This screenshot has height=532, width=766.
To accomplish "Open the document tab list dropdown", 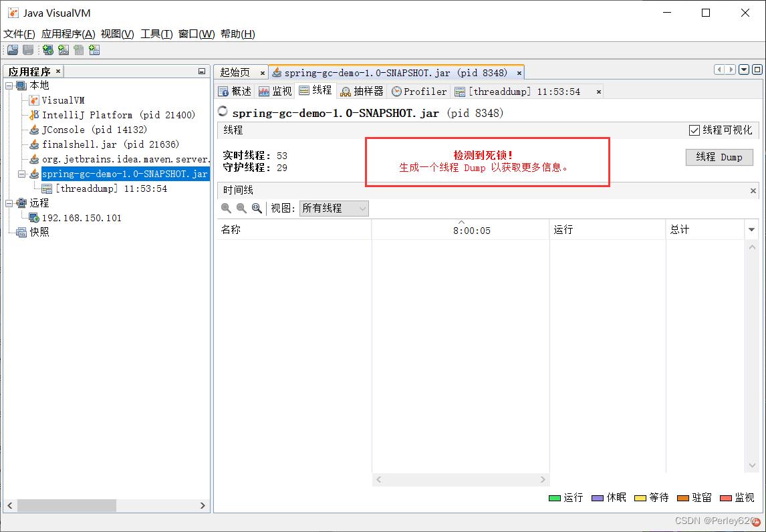I will 744,70.
